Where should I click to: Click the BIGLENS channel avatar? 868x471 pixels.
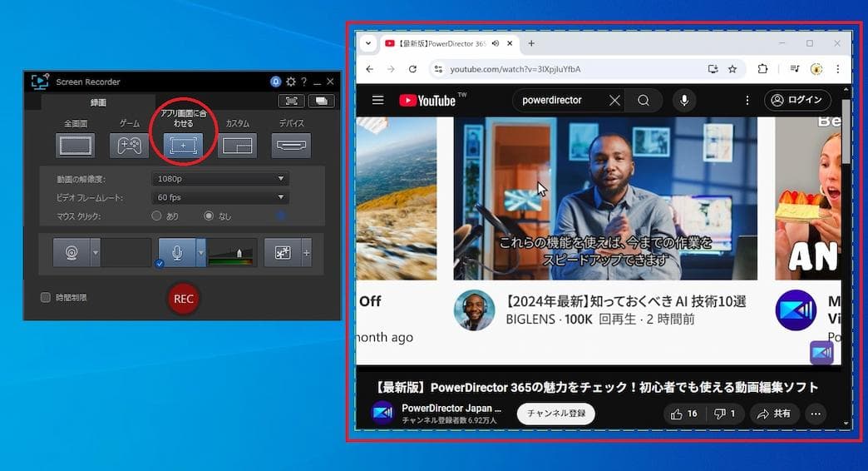(x=475, y=310)
